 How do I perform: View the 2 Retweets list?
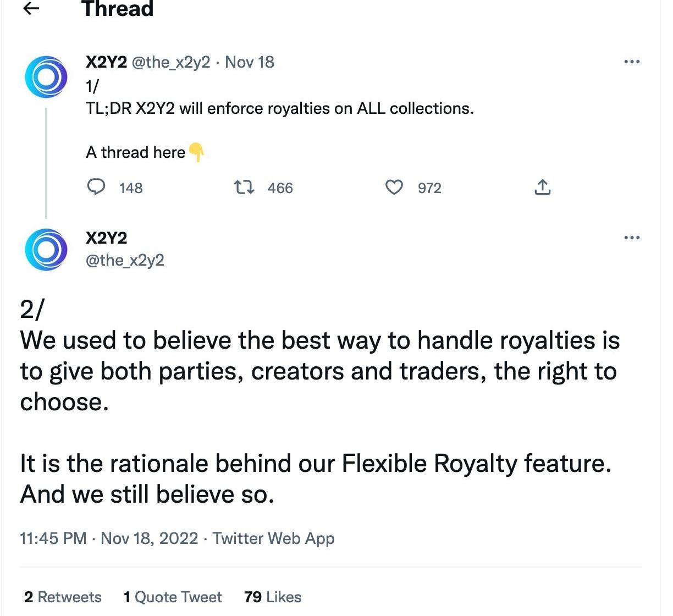(63, 597)
